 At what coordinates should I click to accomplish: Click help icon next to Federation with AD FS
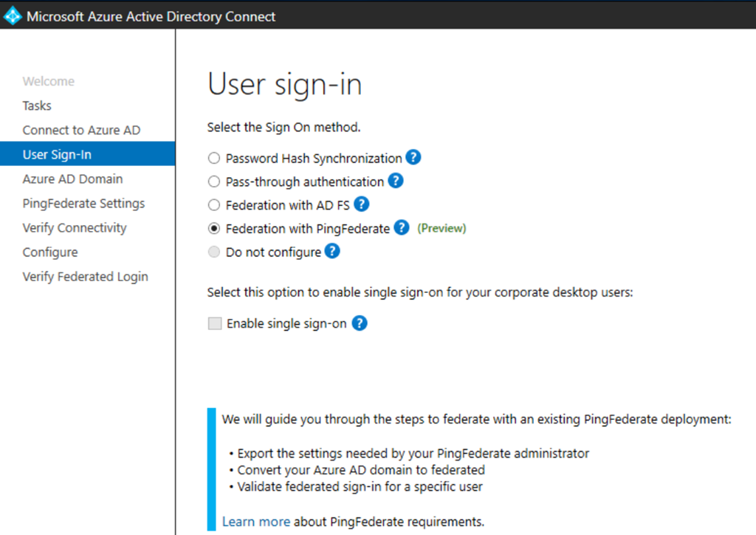[x=362, y=204]
